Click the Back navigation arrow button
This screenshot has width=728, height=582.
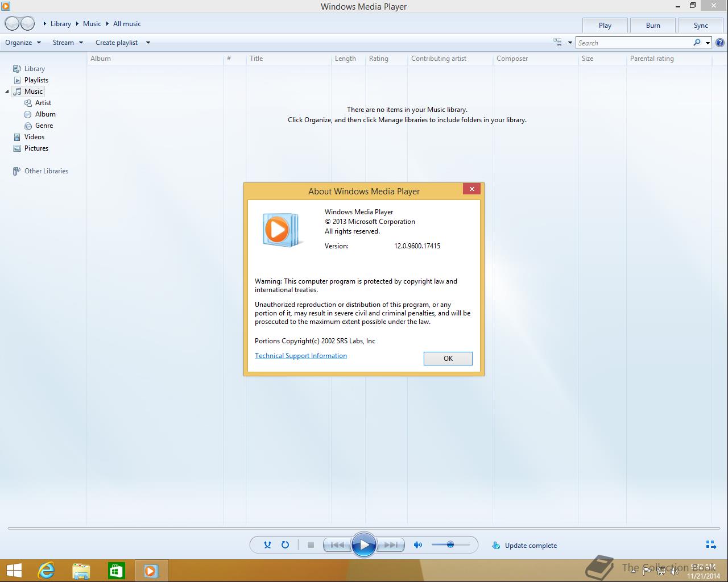click(12, 24)
